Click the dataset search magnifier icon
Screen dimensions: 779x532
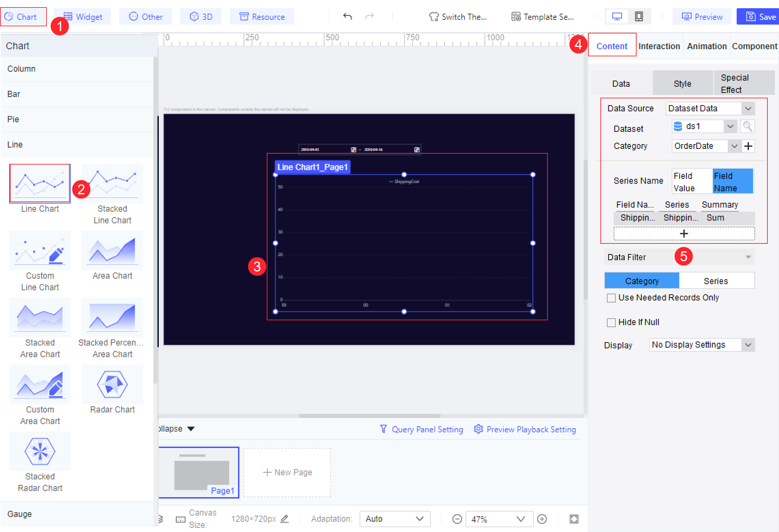pyautogui.click(x=747, y=126)
